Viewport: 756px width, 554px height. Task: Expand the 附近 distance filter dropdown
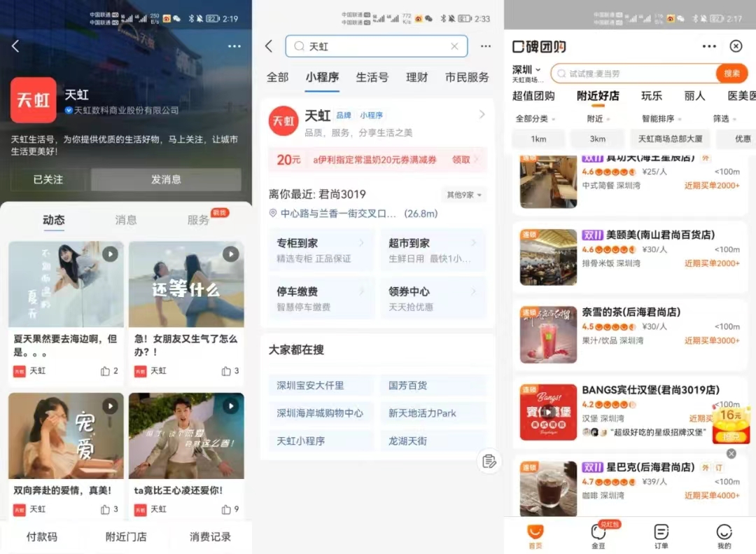click(x=598, y=119)
